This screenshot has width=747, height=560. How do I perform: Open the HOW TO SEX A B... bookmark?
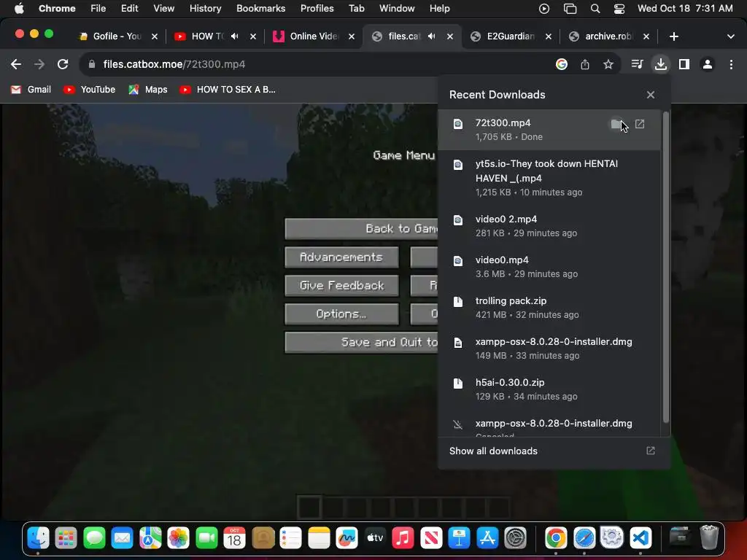(x=228, y=90)
